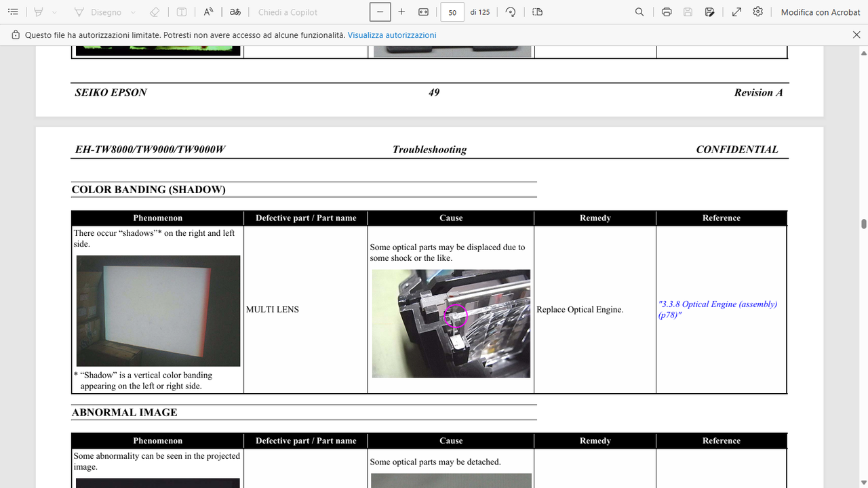Enter full screen mode
The width and height of the screenshot is (868, 488).
point(736,12)
